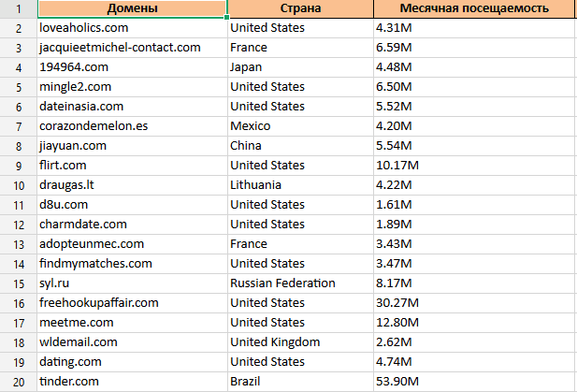This screenshot has width=577, height=392.
Task: Select the 4.20M traffic value
Action: click(474, 126)
